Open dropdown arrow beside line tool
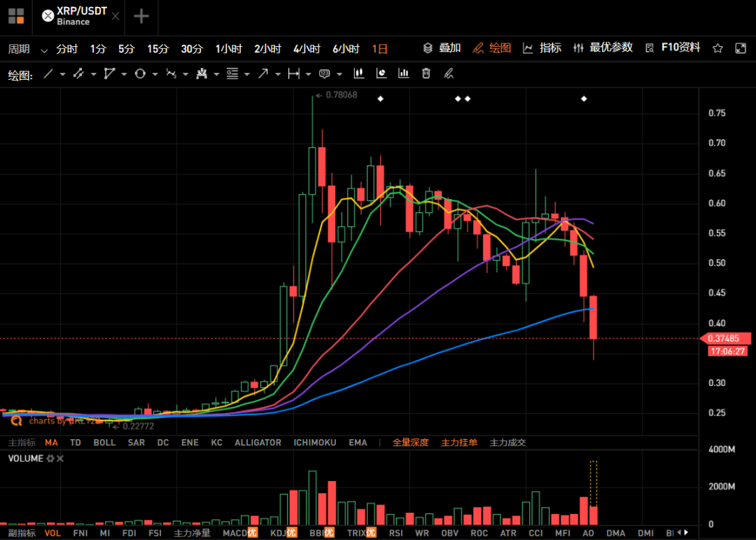Screen dimensions: 756x540 [62, 74]
